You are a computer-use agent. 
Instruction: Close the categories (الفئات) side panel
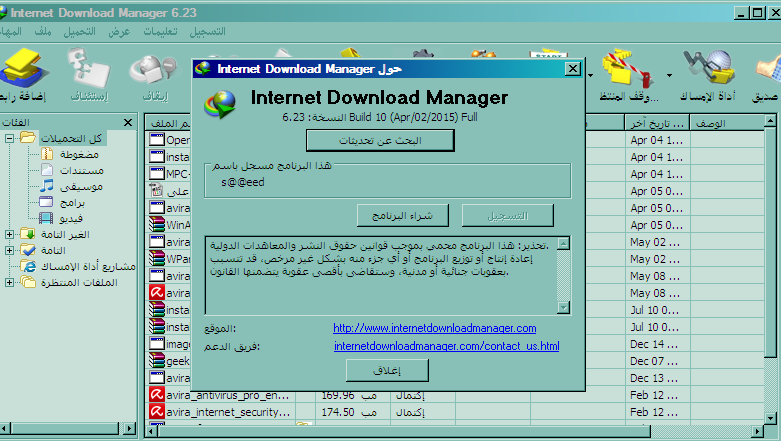(x=128, y=122)
